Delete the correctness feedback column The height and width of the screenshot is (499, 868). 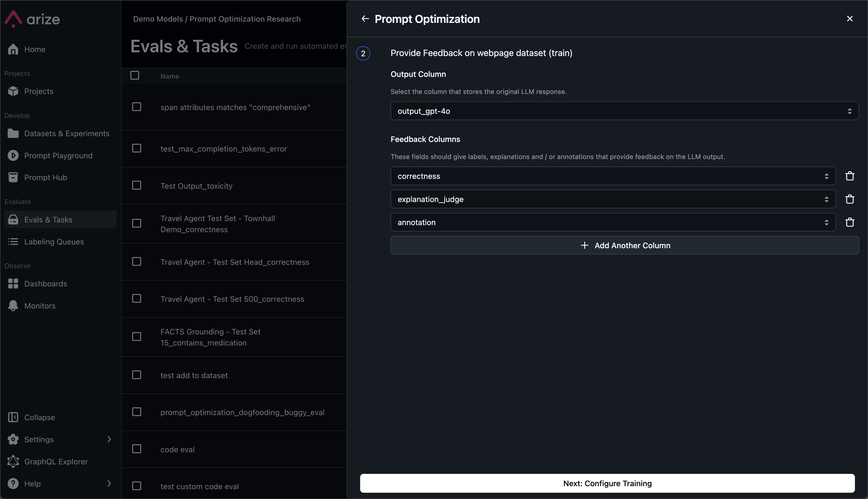point(850,176)
